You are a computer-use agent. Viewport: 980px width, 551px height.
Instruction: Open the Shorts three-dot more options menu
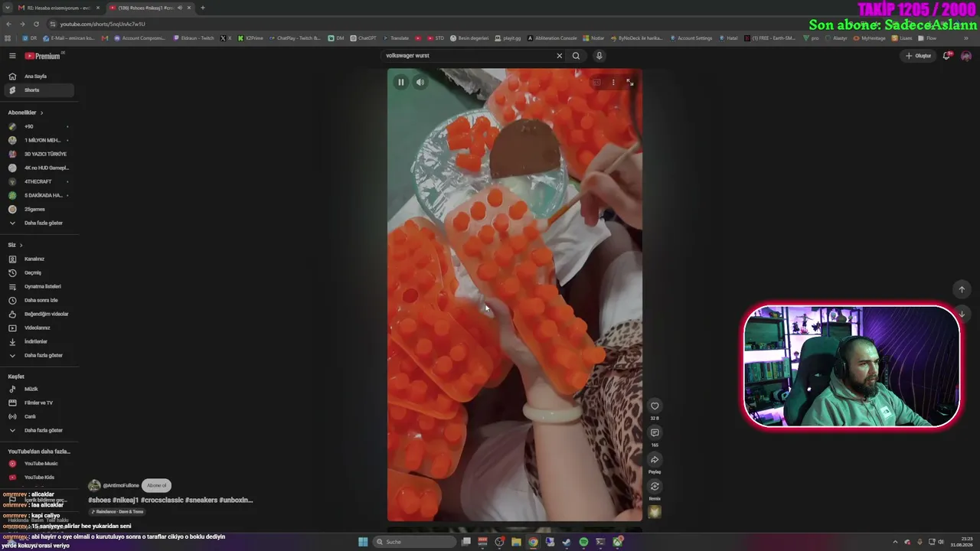click(613, 82)
